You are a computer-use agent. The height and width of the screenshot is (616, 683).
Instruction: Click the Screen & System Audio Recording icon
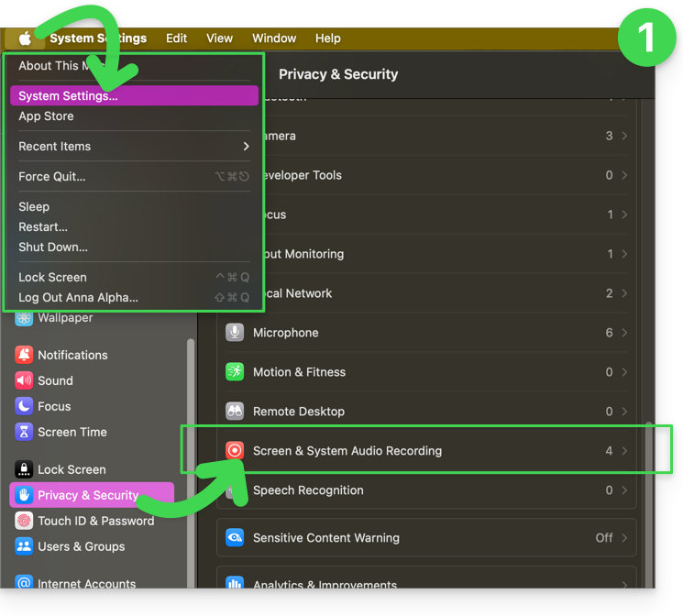click(235, 451)
